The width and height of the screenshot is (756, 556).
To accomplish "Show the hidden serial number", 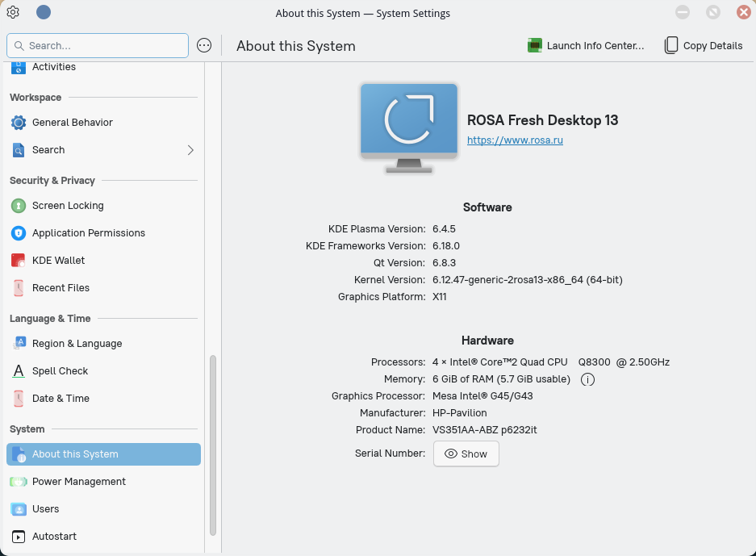I will click(x=466, y=454).
